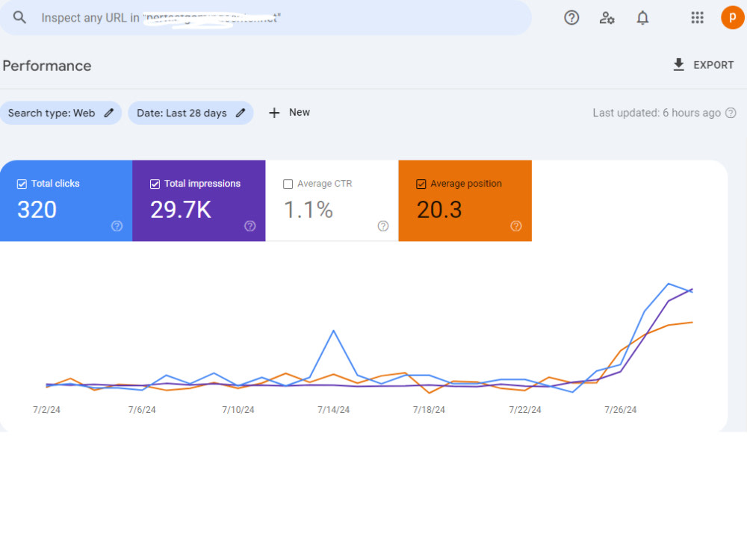Edit the Search type: Web filter
The image size is (747, 560).
point(61,113)
